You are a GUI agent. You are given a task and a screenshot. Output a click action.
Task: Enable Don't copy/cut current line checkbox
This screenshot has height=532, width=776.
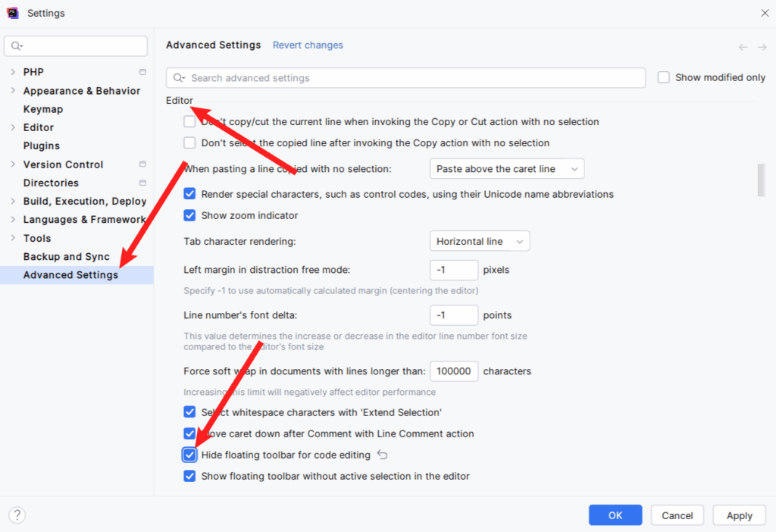click(189, 122)
